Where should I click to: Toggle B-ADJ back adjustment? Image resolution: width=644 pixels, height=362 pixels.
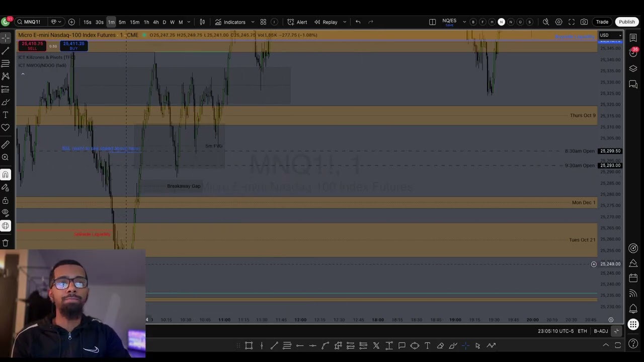click(x=601, y=331)
